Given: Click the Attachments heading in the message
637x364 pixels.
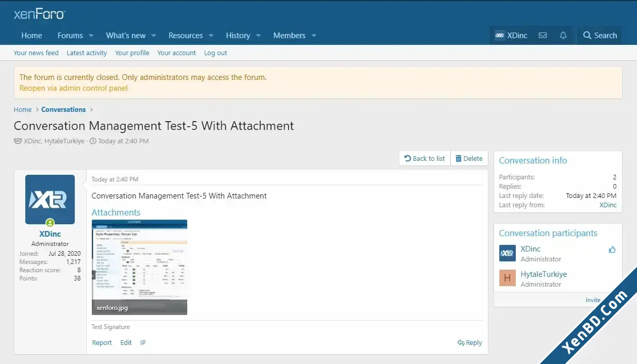Looking at the screenshot, I should [x=116, y=212].
